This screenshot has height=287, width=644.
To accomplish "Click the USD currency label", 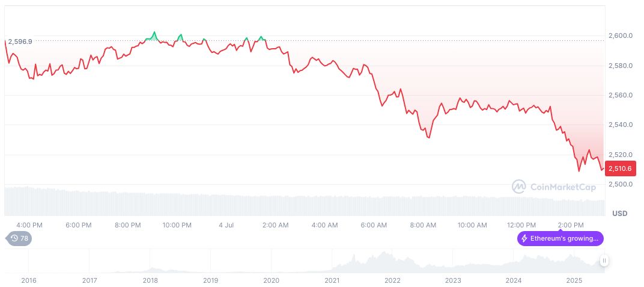I will pyautogui.click(x=619, y=214).
